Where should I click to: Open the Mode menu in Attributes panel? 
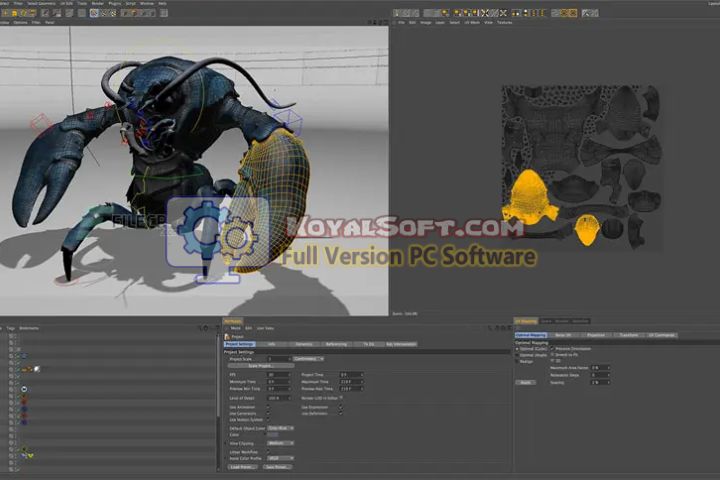click(x=235, y=328)
